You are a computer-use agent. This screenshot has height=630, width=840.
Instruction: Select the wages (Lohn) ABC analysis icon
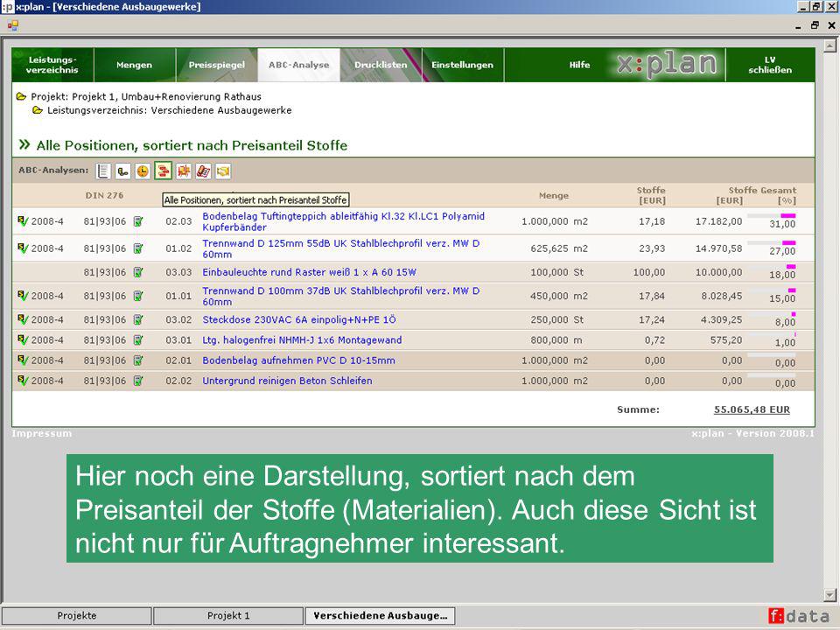click(122, 171)
